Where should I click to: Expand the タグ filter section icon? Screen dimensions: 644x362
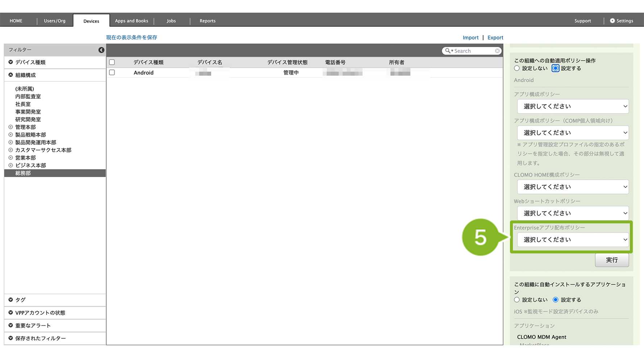click(11, 300)
